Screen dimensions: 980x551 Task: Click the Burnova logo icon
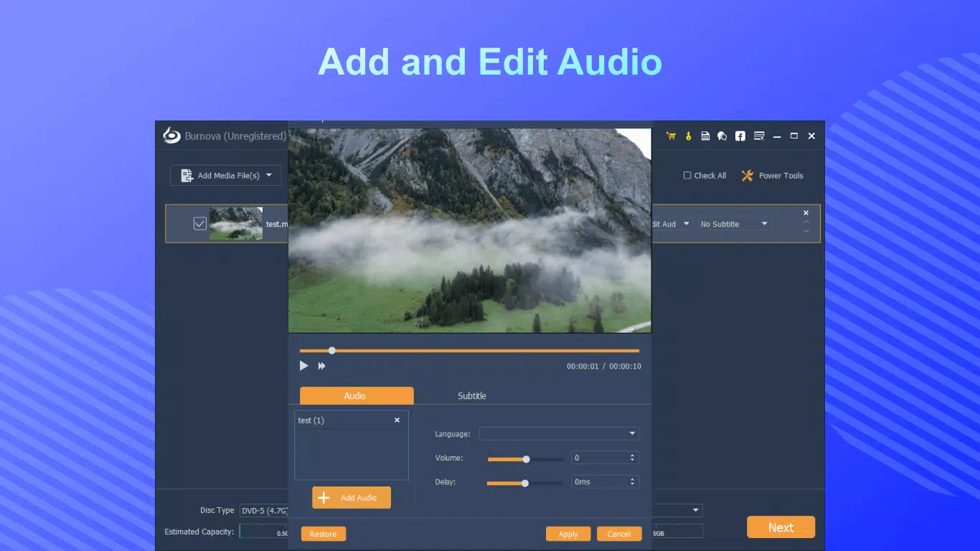[171, 136]
